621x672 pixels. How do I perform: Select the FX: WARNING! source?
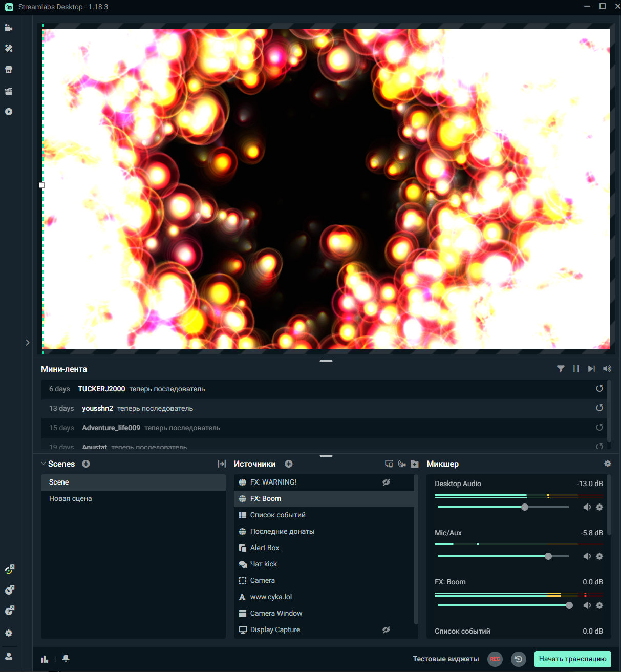point(324,482)
